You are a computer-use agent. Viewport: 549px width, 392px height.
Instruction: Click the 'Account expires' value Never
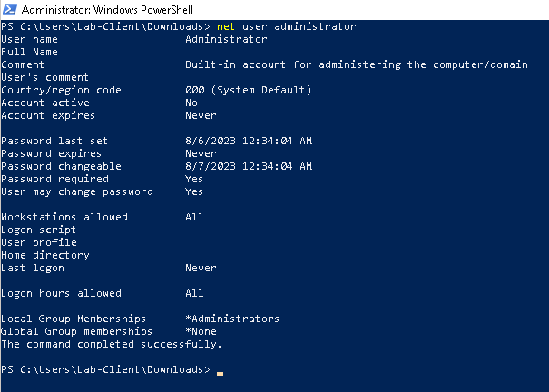pos(201,115)
